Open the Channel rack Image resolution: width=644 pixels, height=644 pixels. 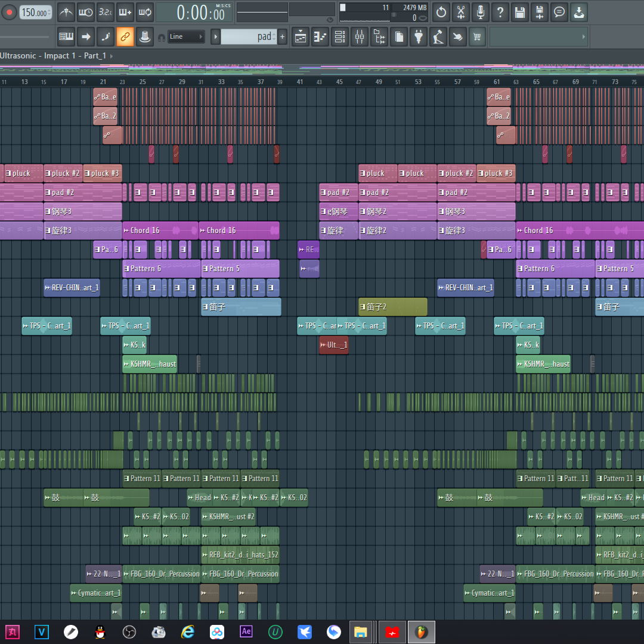339,37
